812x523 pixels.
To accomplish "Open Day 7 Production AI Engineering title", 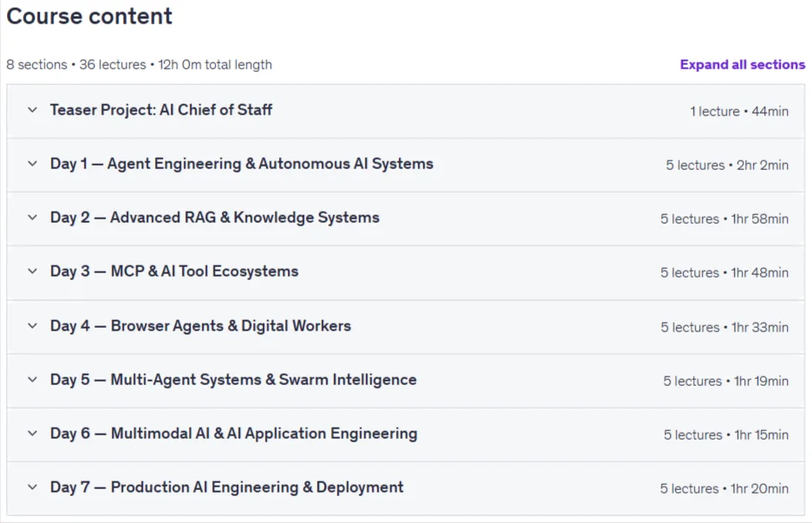I will (226, 487).
